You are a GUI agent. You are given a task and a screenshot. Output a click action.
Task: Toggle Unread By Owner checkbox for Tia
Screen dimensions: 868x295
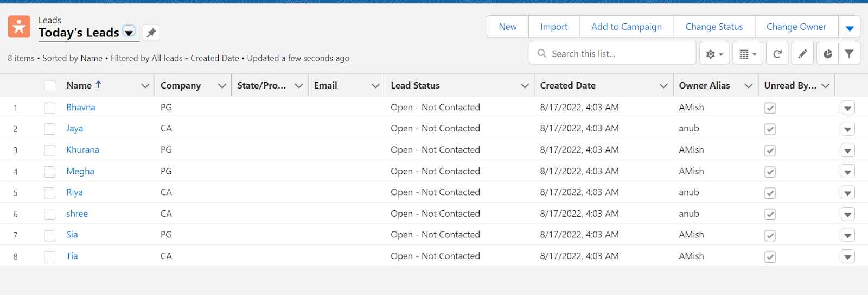[770, 256]
